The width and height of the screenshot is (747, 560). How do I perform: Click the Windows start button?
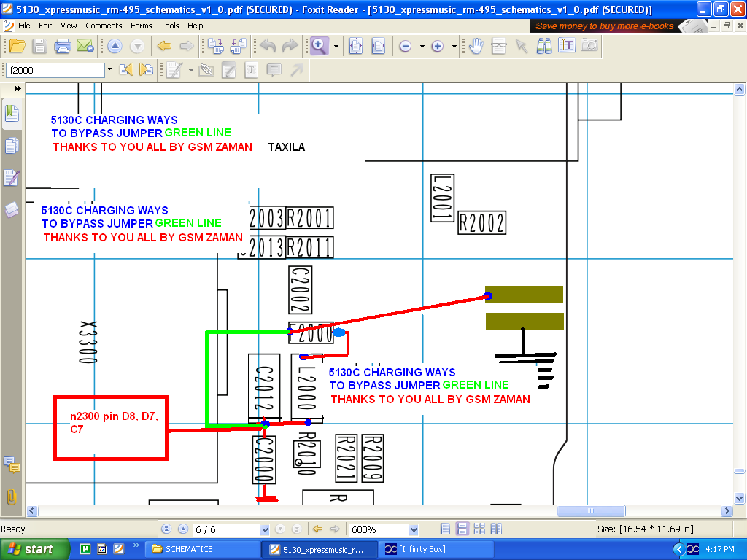tap(35, 549)
